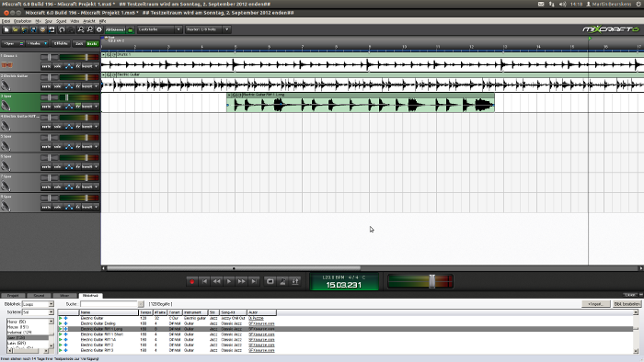Open the Bibliothek Loops combo box

click(38, 304)
